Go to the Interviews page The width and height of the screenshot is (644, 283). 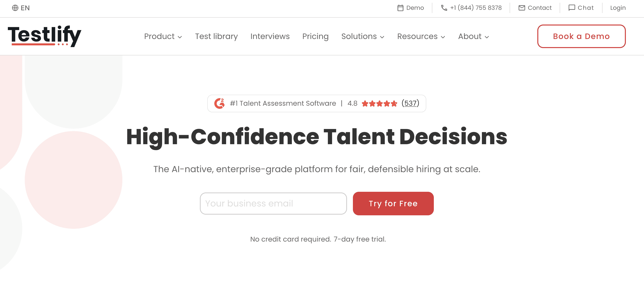tap(270, 37)
